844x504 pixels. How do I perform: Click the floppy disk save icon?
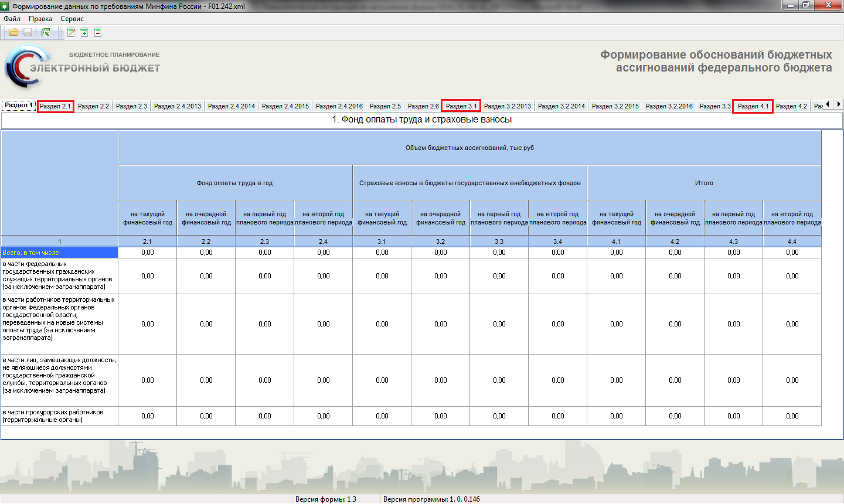pyautogui.click(x=28, y=32)
